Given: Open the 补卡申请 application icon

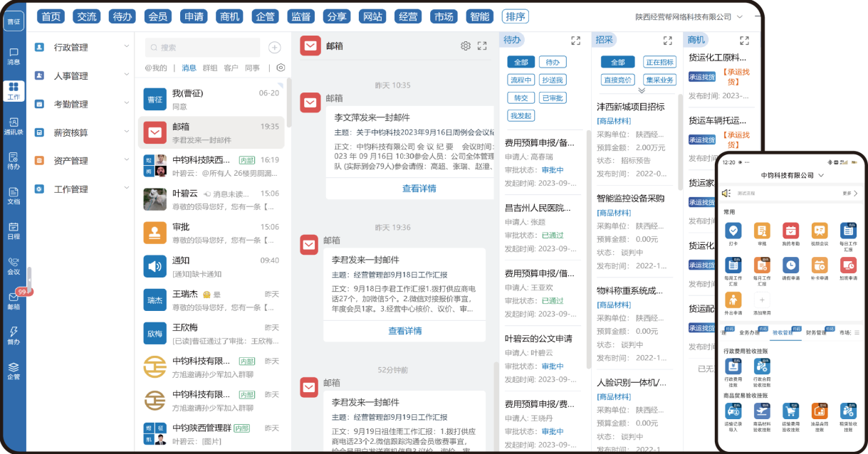Looking at the screenshot, I should coord(820,265).
